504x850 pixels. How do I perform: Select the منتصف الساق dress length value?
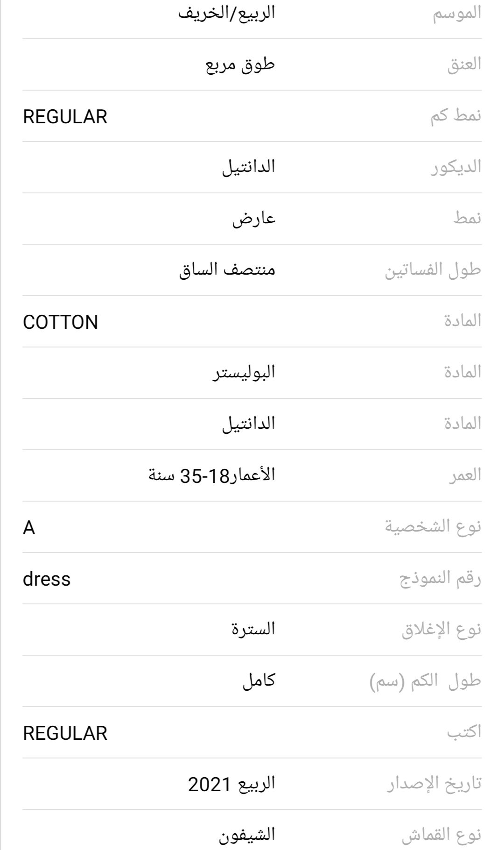click(227, 270)
